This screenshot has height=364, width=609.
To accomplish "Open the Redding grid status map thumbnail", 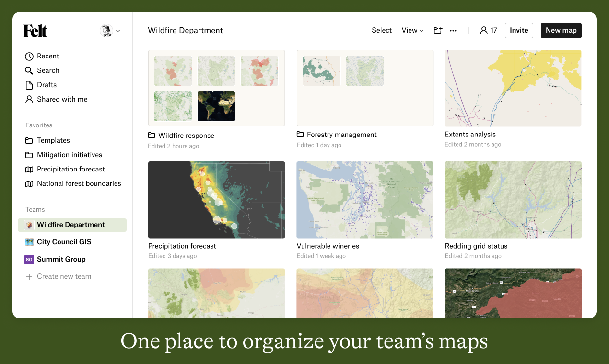I will tap(513, 200).
